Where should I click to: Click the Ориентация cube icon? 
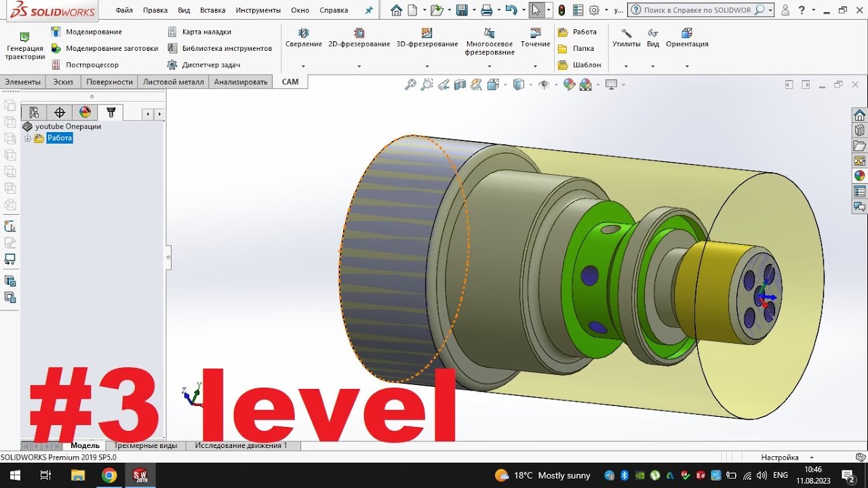click(687, 33)
